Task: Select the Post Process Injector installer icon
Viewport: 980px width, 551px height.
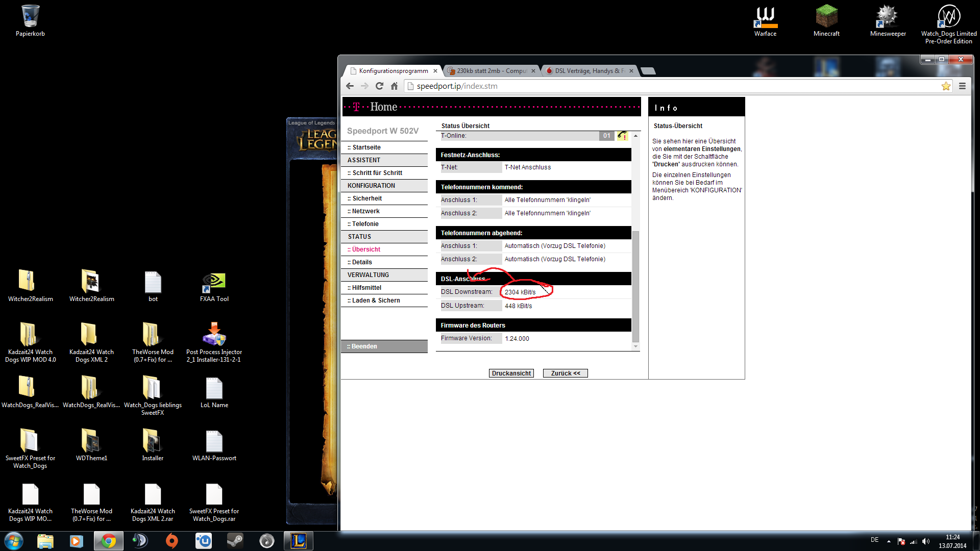Action: tap(214, 342)
